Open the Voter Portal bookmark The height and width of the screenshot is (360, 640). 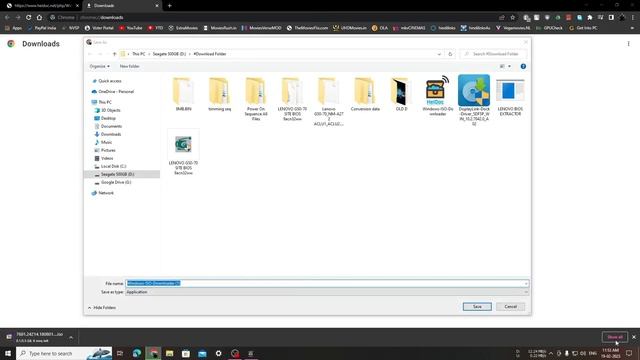tap(99, 28)
